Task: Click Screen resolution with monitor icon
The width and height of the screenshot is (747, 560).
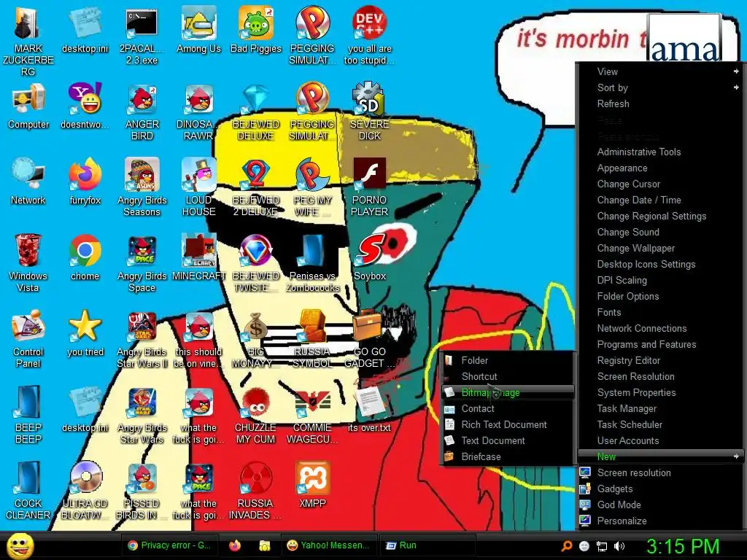Action: pyautogui.click(x=659, y=472)
